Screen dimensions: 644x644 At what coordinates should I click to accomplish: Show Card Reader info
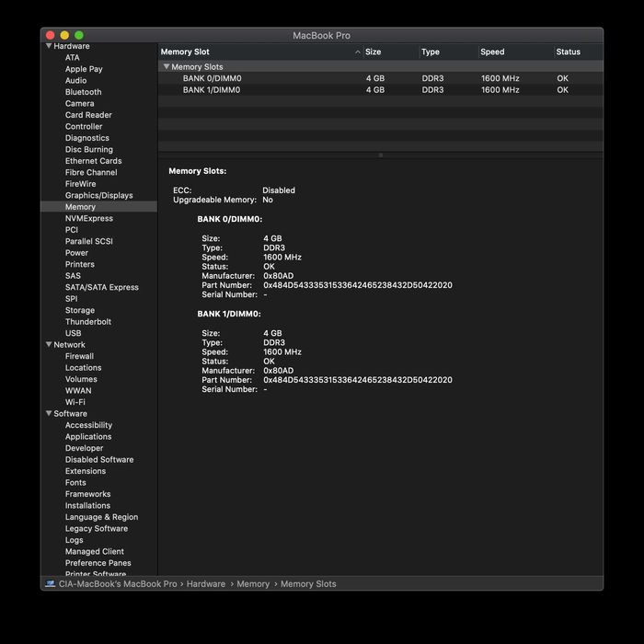point(88,115)
